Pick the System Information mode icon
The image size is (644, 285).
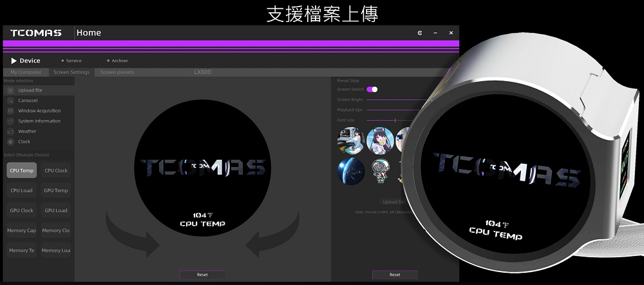pos(10,121)
